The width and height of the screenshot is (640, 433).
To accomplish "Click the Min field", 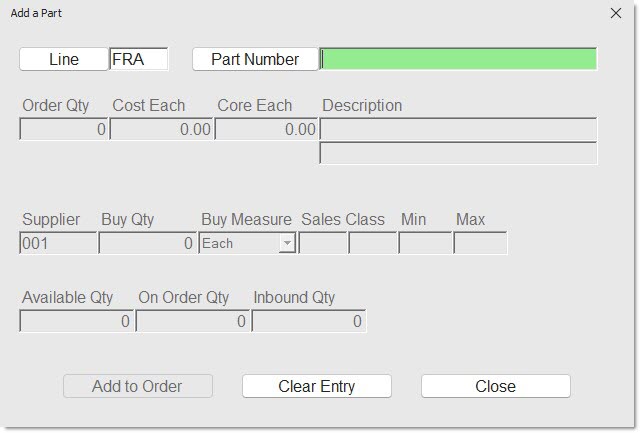I will (x=425, y=243).
